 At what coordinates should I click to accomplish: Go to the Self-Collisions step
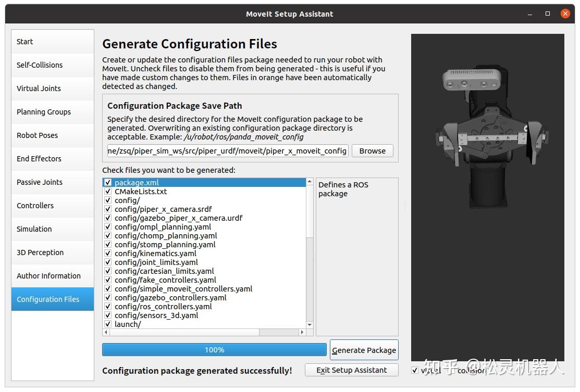[x=53, y=65]
